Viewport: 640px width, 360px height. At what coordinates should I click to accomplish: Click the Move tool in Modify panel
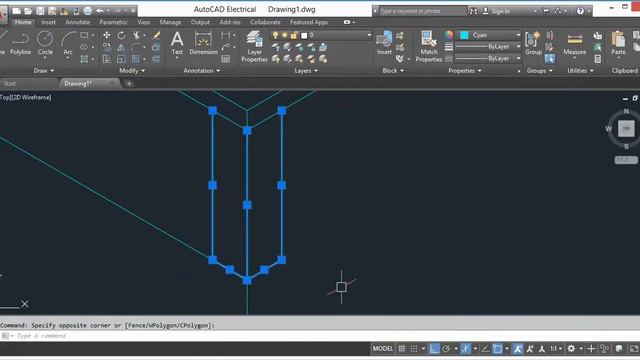pos(107,35)
